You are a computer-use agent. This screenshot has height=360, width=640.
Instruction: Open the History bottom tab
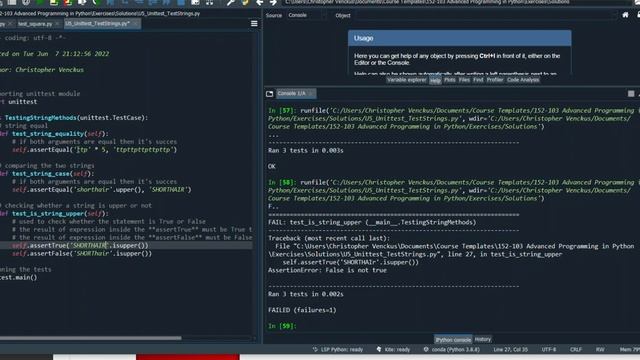pos(483,340)
